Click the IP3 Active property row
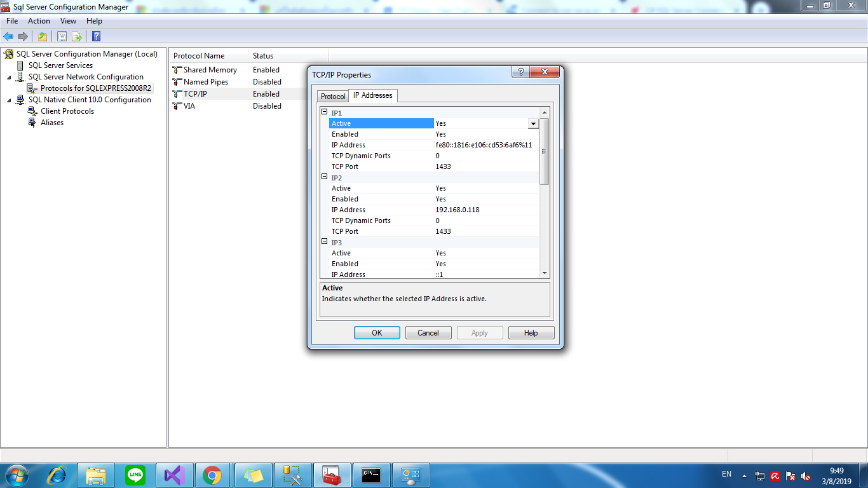 434,253
